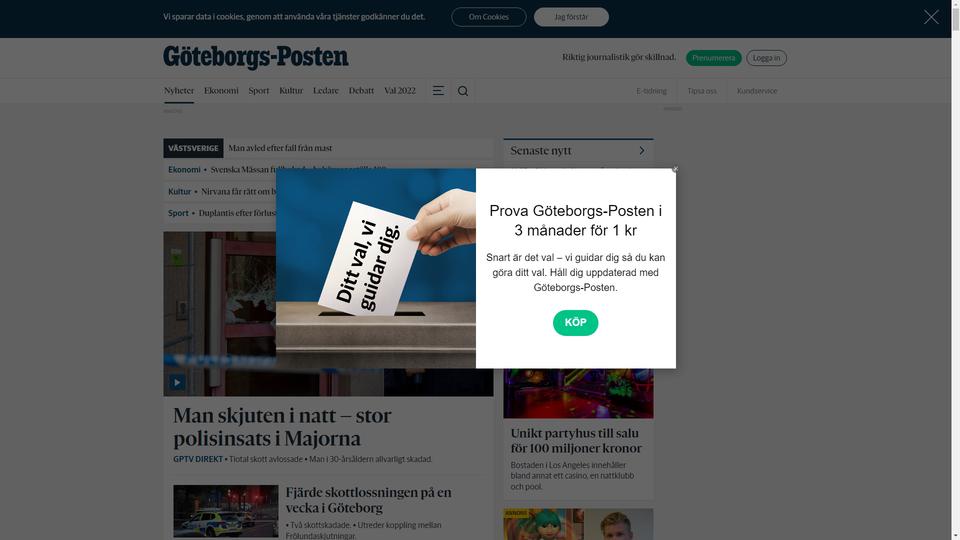Screen dimensions: 960x540
Task: Dismiss the subscription popup with small X
Action: [675, 169]
